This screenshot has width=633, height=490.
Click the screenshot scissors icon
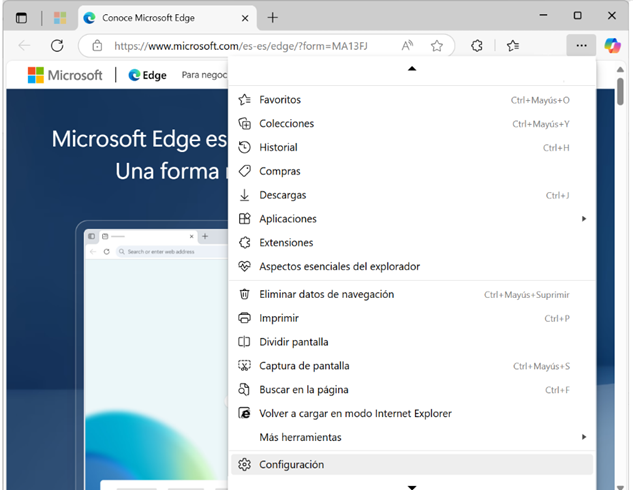244,366
